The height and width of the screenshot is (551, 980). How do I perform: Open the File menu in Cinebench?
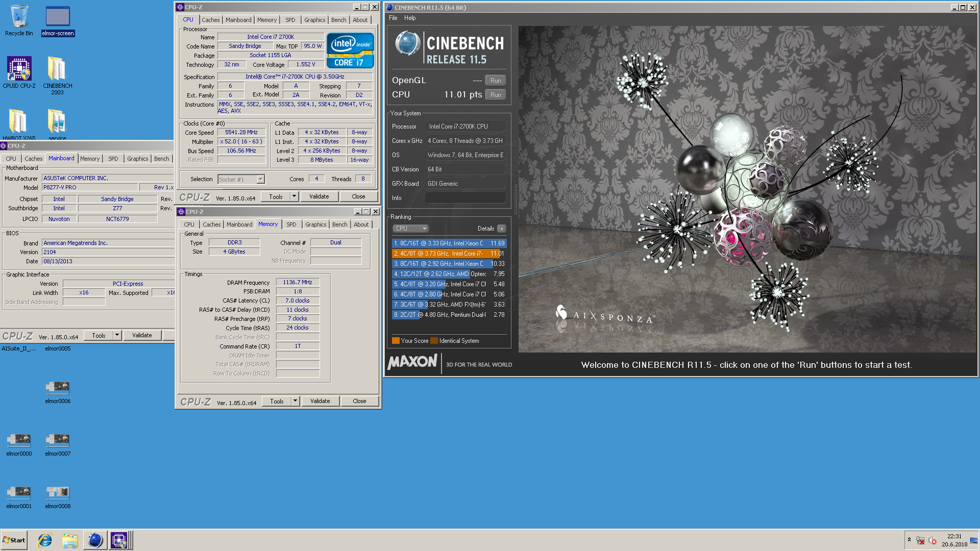[393, 18]
